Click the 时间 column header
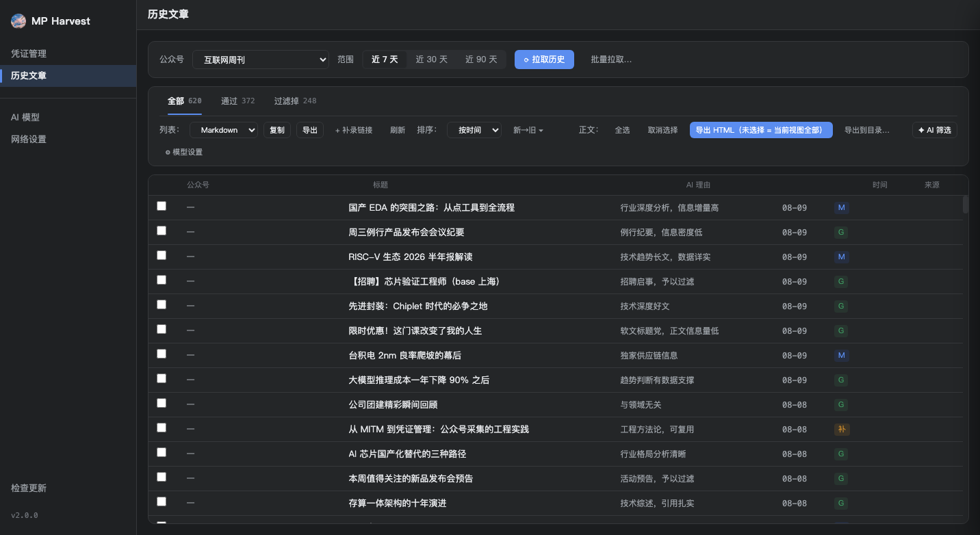980x535 pixels. pos(880,185)
